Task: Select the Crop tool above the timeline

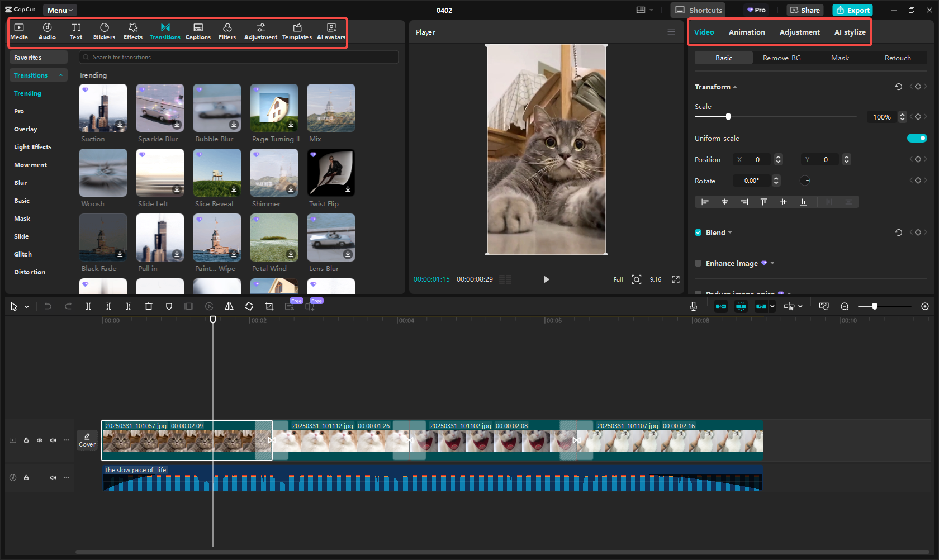Action: (269, 306)
